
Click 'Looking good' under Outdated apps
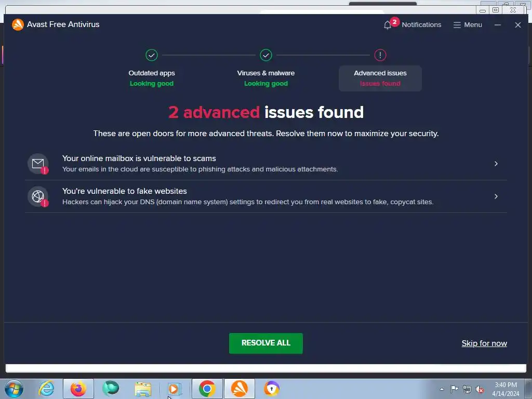(x=152, y=84)
